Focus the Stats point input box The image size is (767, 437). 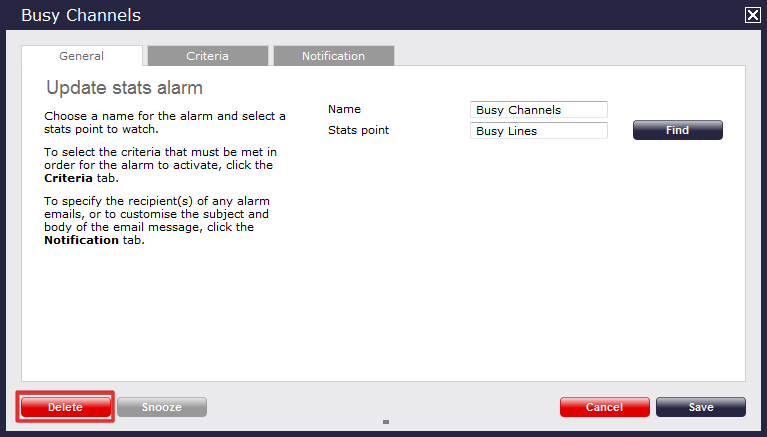click(x=538, y=131)
